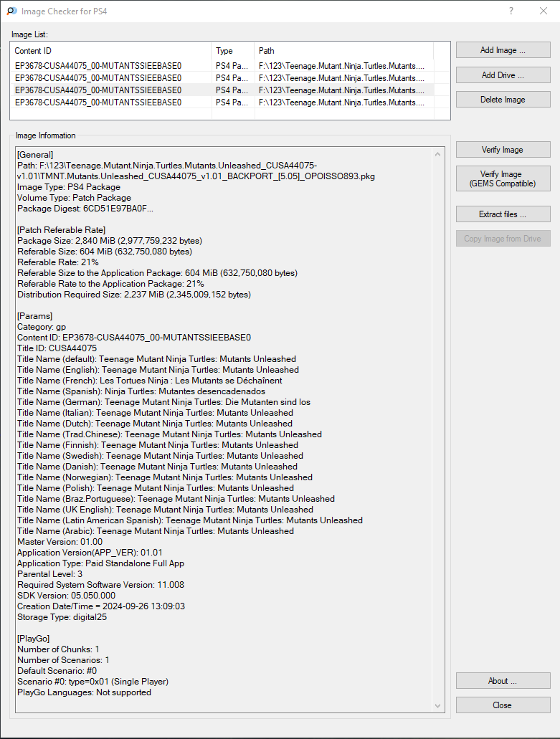Click the 'SDK Version: 05.050.000' line
Image resolution: width=560 pixels, height=739 pixels.
pos(67,595)
